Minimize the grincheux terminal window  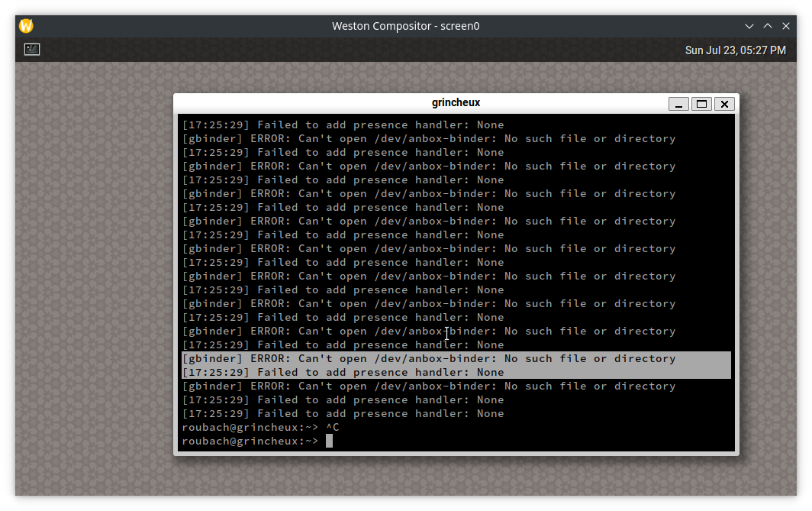tap(678, 104)
